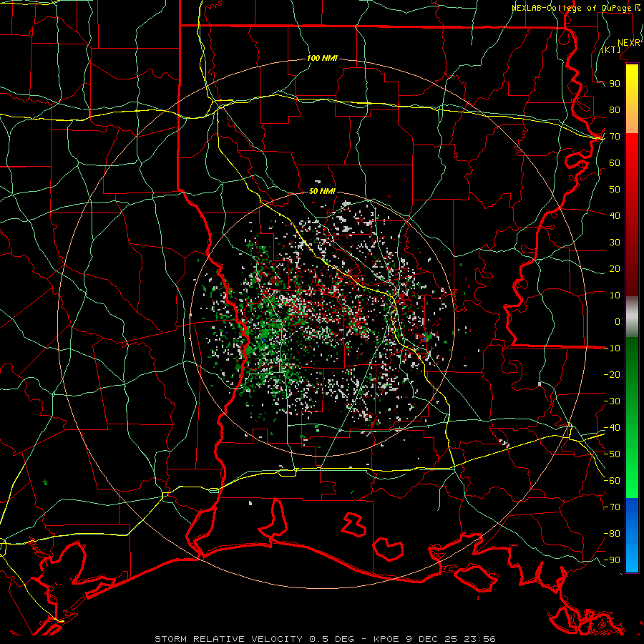Click the 80 value on the velocity scale

click(x=615, y=110)
